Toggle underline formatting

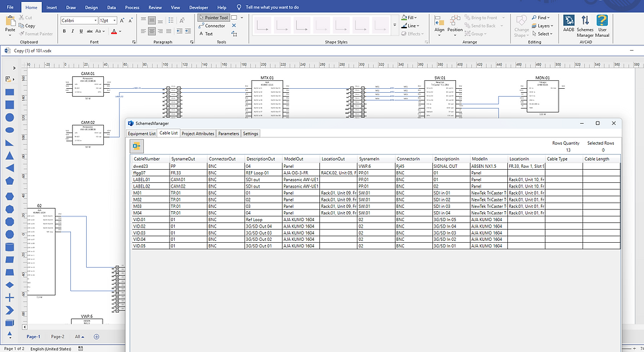81,32
